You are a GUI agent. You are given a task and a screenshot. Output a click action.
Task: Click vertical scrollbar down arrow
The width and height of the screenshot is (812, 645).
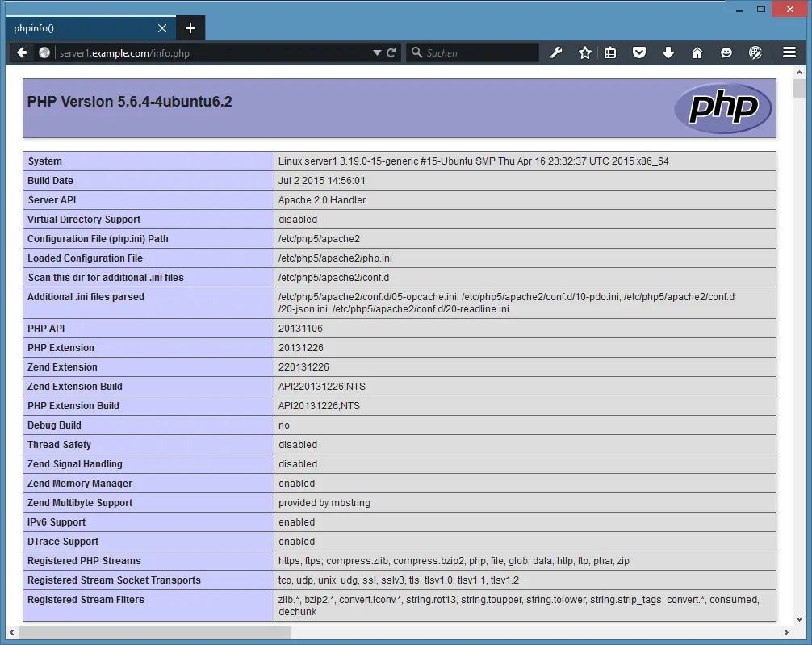click(x=799, y=618)
